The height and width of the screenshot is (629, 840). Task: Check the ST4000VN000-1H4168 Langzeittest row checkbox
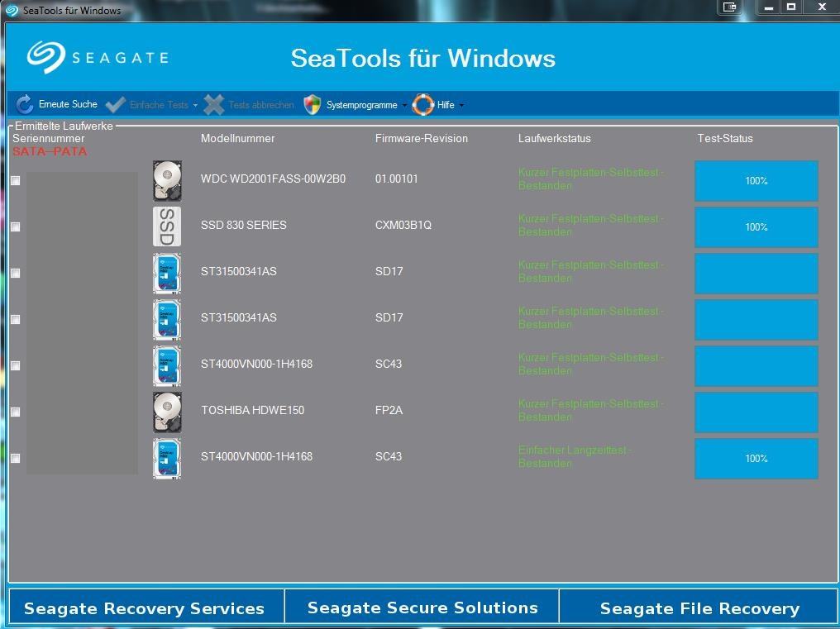tap(16, 458)
